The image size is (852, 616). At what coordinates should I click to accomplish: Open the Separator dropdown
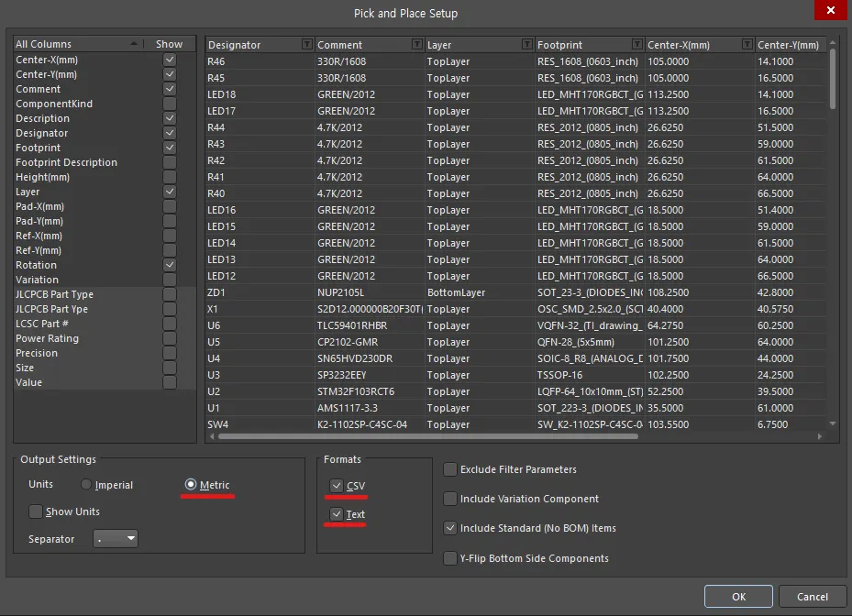(116, 539)
